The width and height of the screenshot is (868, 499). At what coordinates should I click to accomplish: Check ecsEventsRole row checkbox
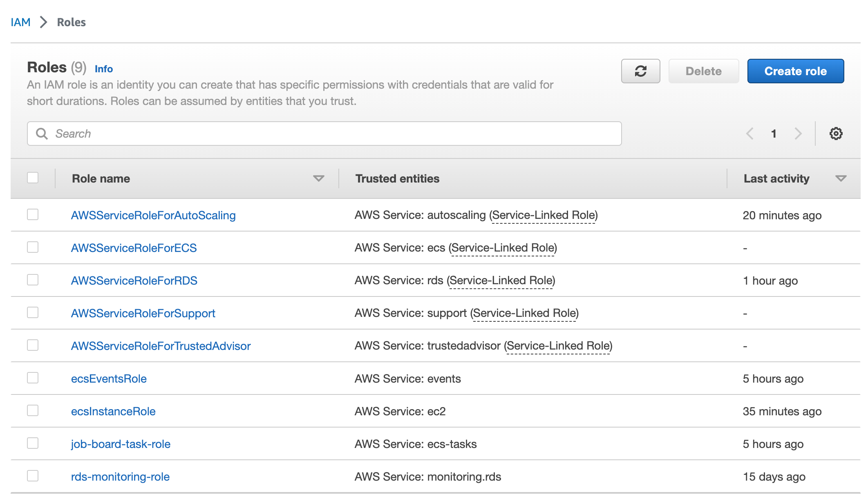[x=33, y=378]
